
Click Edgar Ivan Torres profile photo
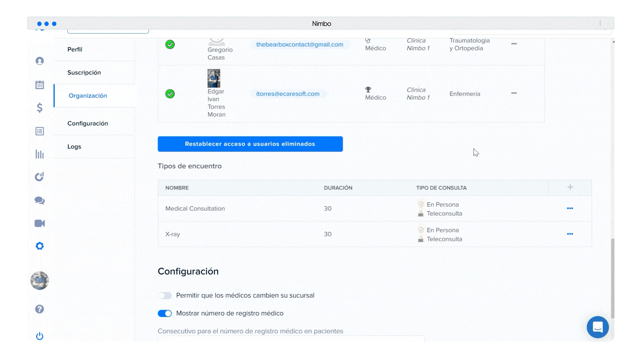tap(214, 78)
